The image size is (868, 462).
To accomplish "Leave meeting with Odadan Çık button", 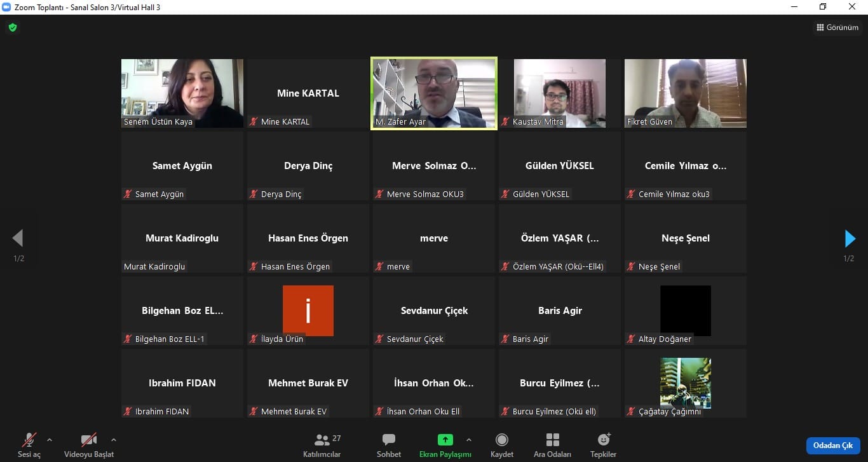I will pyautogui.click(x=833, y=445).
